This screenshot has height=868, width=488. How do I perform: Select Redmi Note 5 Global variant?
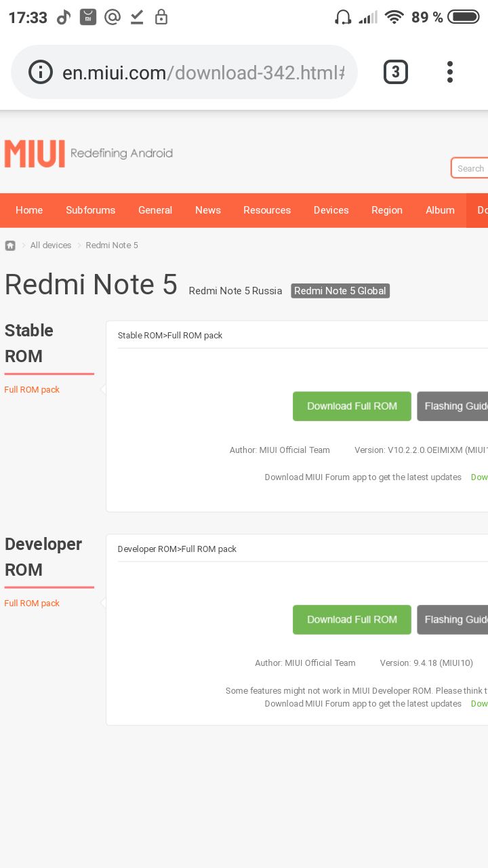(340, 291)
